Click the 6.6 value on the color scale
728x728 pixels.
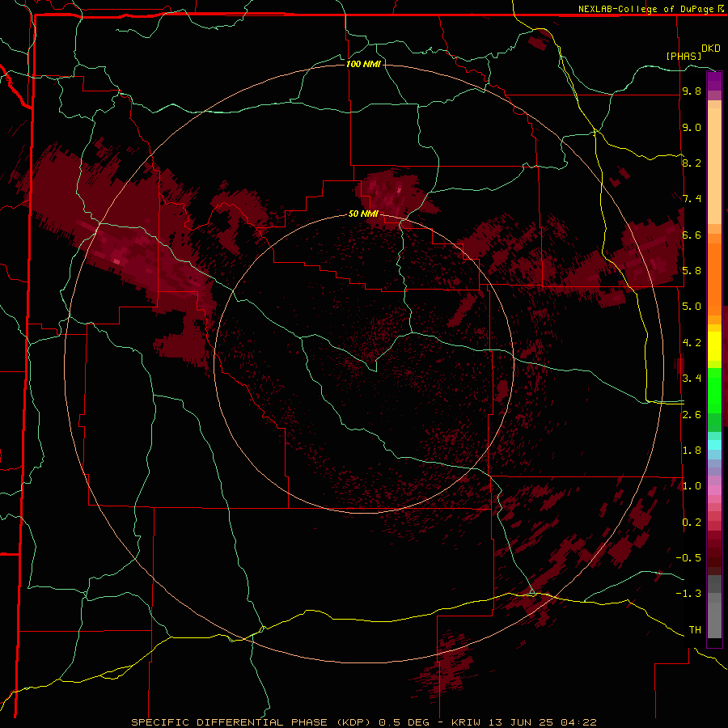692,235
